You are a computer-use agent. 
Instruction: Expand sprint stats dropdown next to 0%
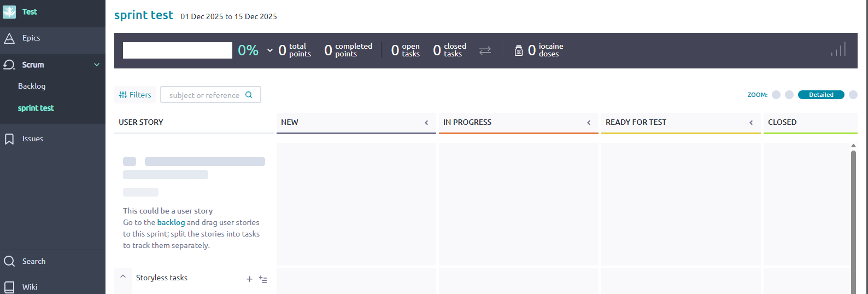pyautogui.click(x=270, y=50)
